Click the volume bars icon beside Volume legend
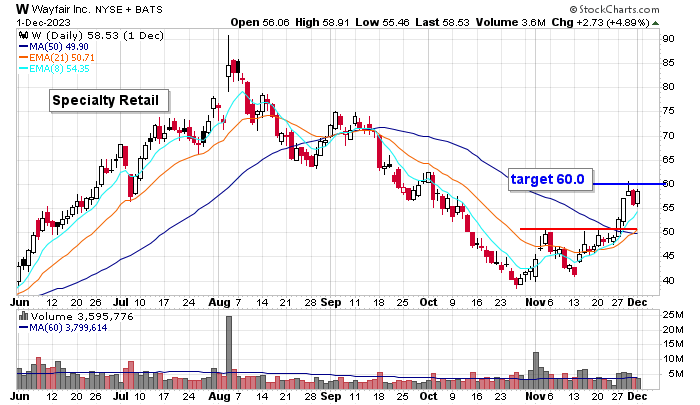Image resolution: width=700 pixels, height=405 pixels. click(24, 317)
